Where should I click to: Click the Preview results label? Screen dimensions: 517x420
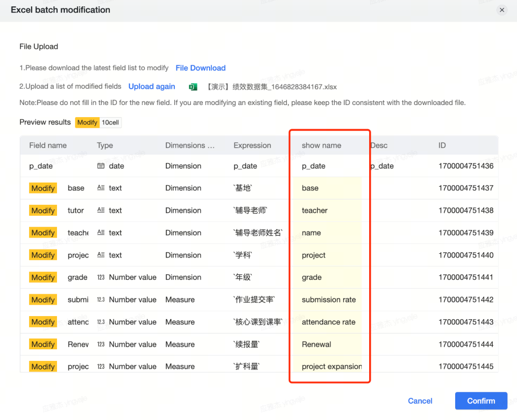45,122
